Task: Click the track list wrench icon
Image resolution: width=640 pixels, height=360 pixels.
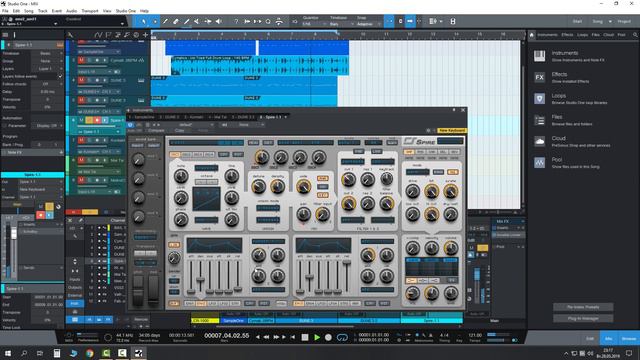Action: click(x=70, y=35)
